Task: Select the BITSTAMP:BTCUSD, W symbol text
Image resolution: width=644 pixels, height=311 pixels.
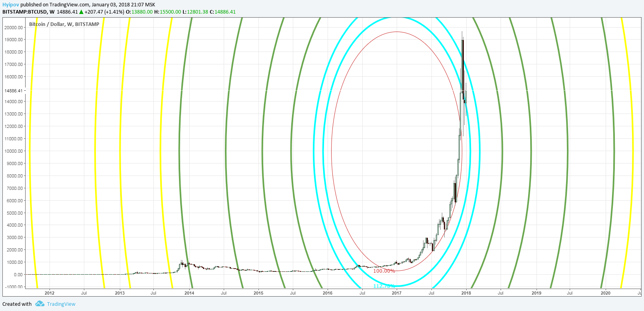Action: [x=28, y=12]
